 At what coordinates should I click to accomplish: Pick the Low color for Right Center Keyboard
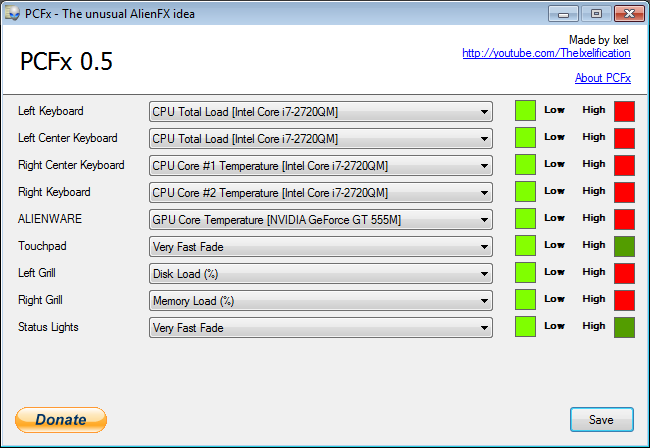click(525, 165)
